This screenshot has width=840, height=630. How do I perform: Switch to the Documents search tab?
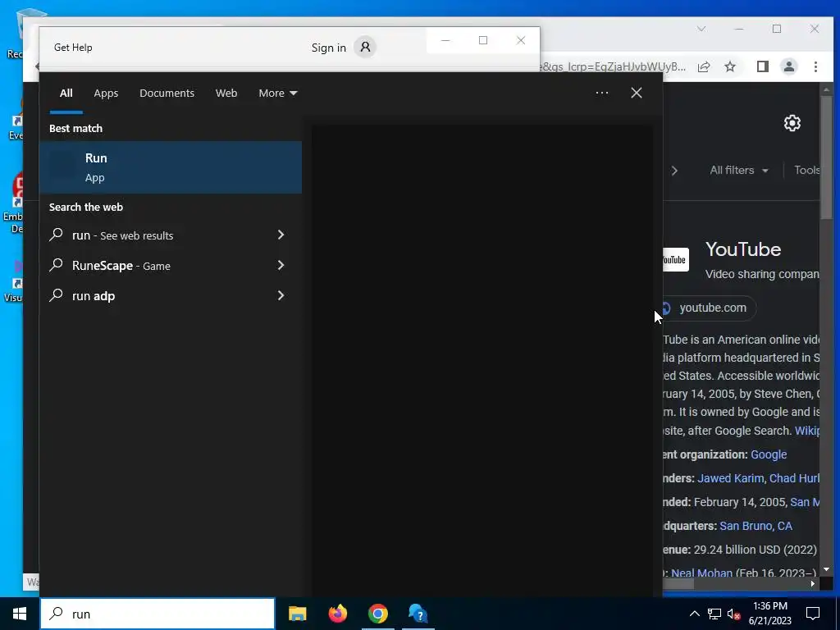click(x=167, y=94)
